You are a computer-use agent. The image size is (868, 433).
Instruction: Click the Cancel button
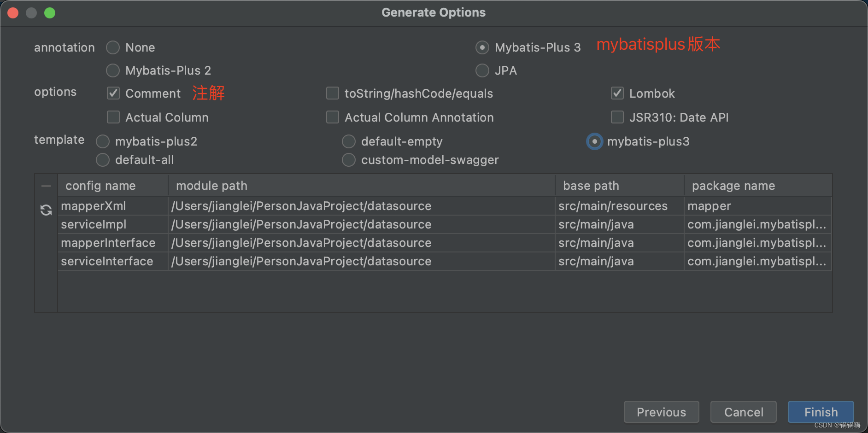(743, 412)
